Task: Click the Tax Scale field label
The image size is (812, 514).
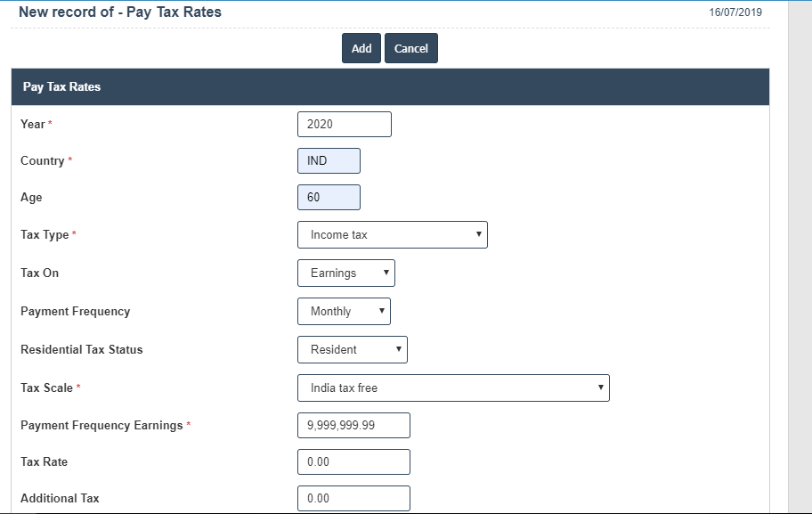Action: coord(46,388)
